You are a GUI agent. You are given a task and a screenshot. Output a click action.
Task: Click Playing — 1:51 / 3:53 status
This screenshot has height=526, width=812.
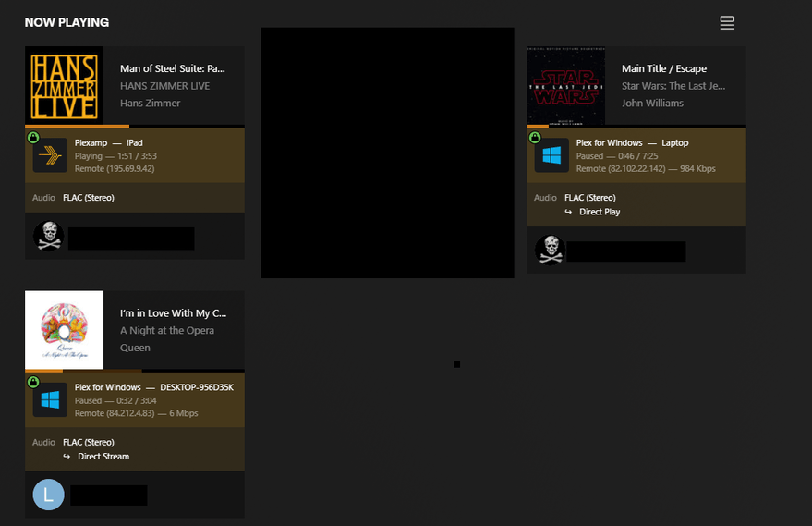point(115,156)
